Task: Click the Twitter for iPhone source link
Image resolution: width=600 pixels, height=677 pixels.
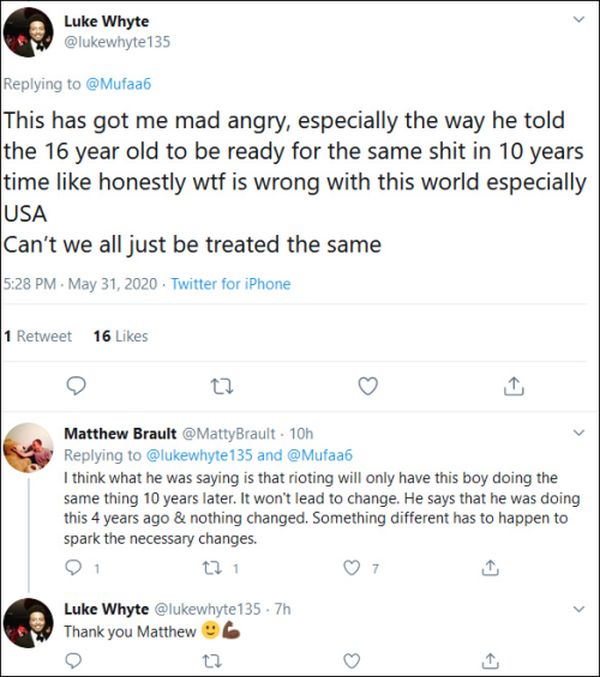Action: [230, 284]
